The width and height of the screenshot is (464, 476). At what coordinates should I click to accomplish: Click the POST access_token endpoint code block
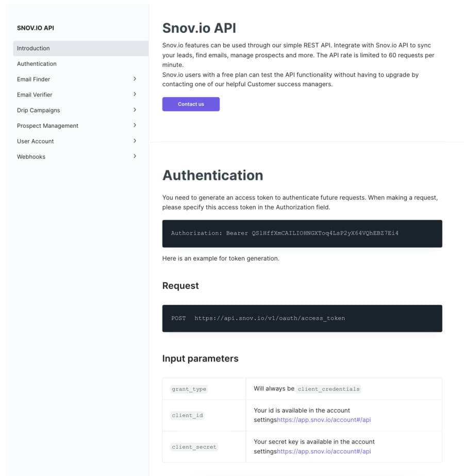(x=302, y=318)
